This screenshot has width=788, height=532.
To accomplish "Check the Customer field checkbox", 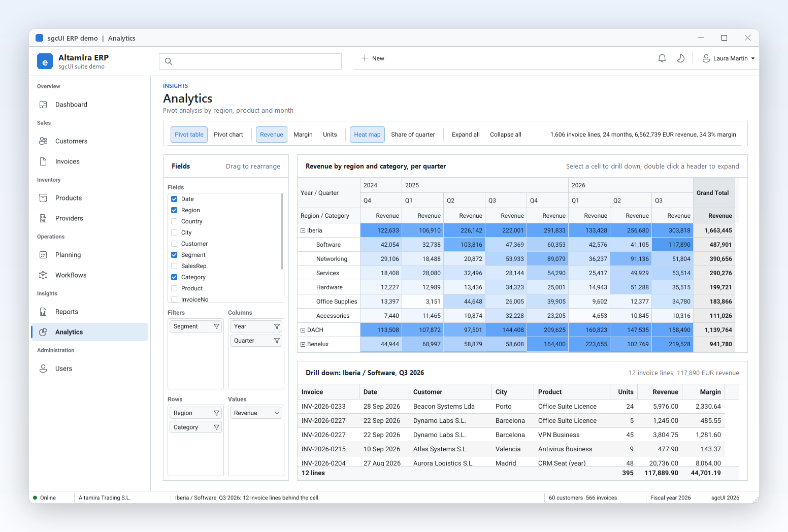I will click(174, 244).
